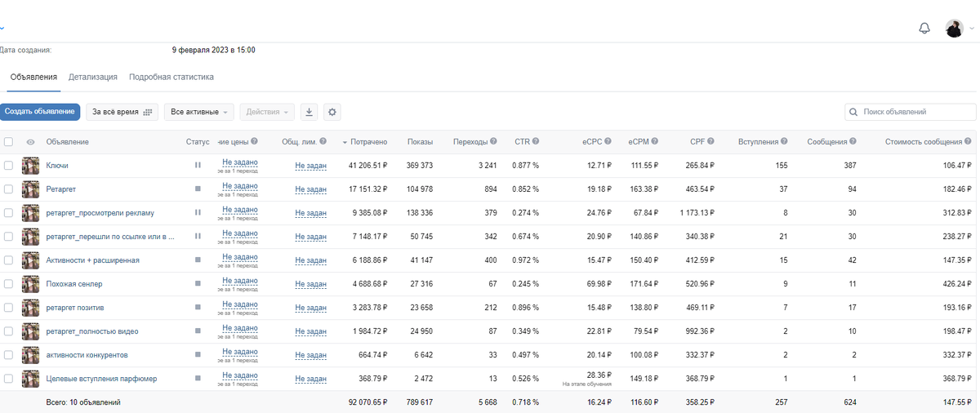Click the magnifier icon in search box

point(854,112)
